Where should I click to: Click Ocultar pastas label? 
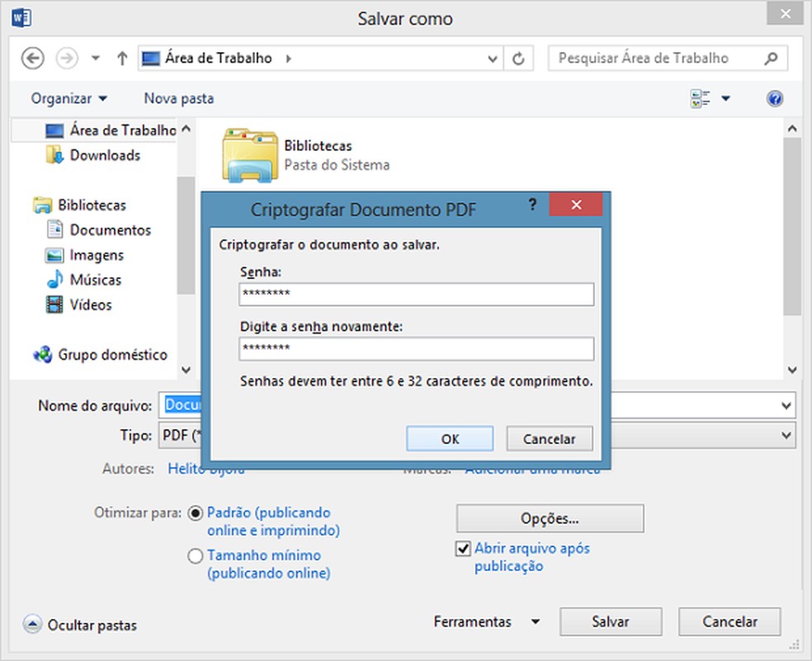click(x=92, y=625)
